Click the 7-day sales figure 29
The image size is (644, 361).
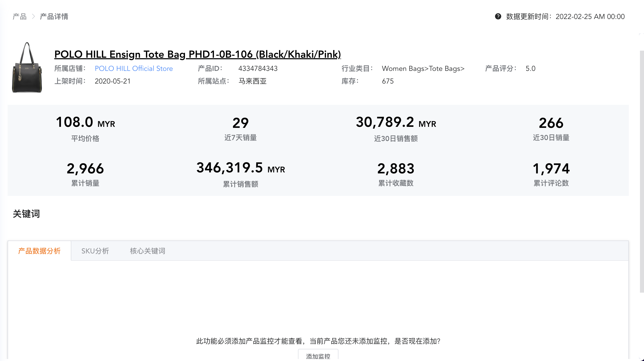point(241,123)
